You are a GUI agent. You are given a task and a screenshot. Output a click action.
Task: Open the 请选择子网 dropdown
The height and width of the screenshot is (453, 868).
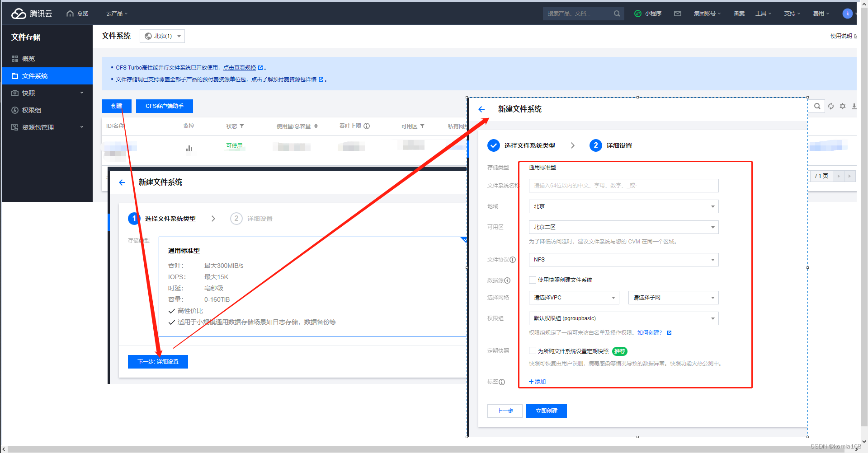click(674, 298)
